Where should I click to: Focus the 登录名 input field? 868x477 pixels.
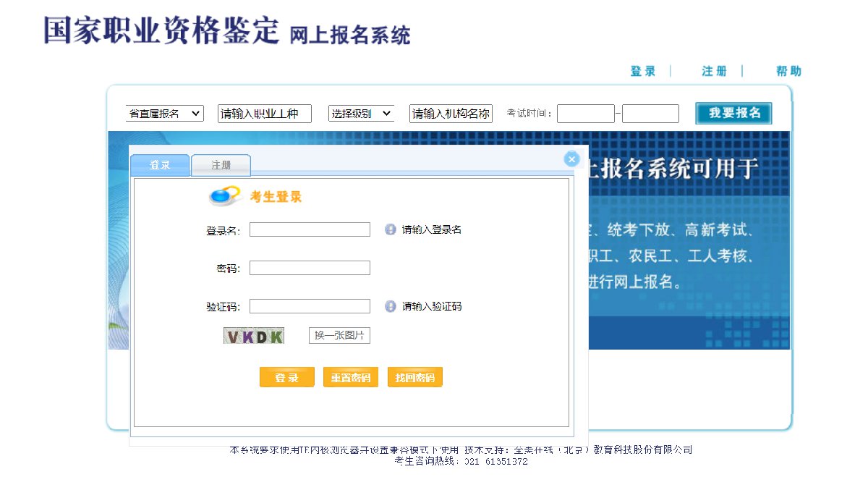[310, 229]
